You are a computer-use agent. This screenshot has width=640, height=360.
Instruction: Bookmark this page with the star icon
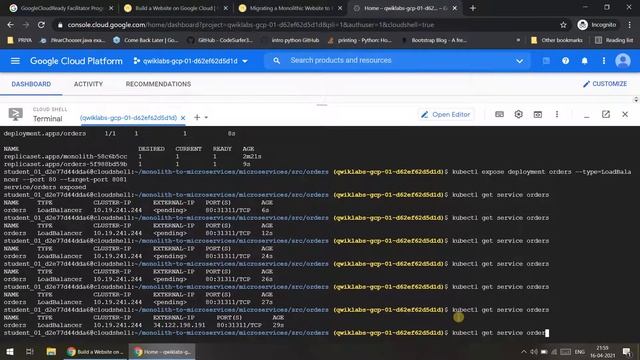(563, 25)
